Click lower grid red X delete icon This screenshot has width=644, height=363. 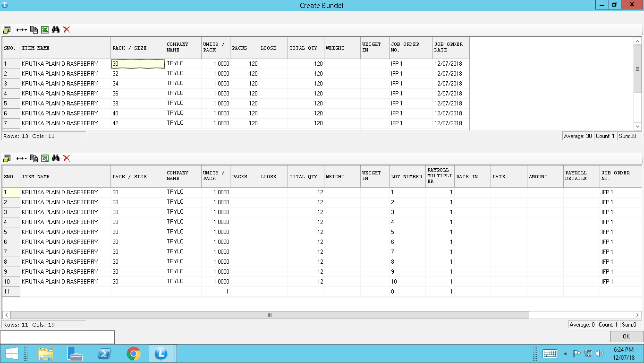point(67,158)
